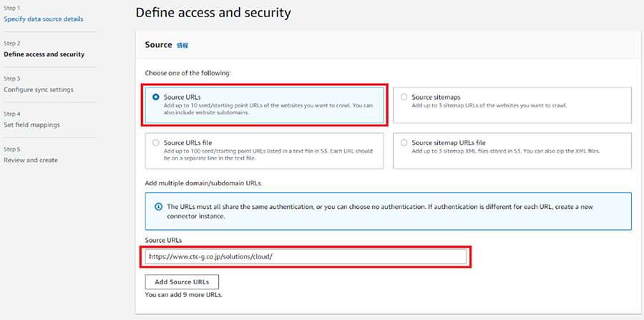This screenshot has width=644, height=320.
Task: Click the Source sitemaps option card description
Action: [489, 105]
